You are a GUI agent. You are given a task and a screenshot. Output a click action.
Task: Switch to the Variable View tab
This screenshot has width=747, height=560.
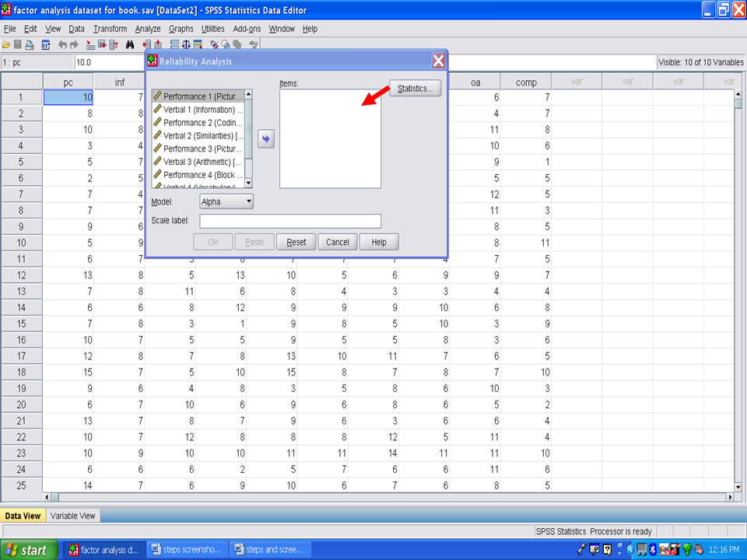coord(73,516)
